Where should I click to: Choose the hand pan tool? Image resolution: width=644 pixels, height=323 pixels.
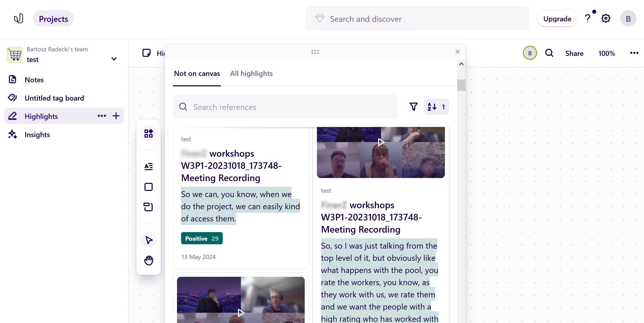tap(149, 261)
